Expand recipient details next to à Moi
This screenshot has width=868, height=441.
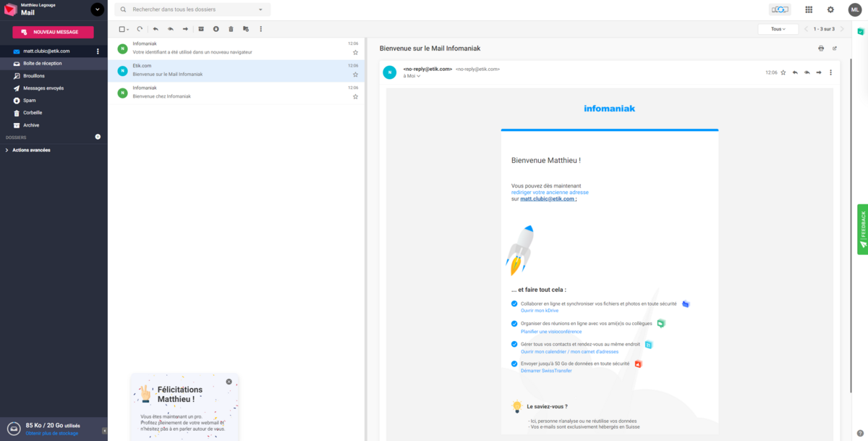pyautogui.click(x=419, y=76)
